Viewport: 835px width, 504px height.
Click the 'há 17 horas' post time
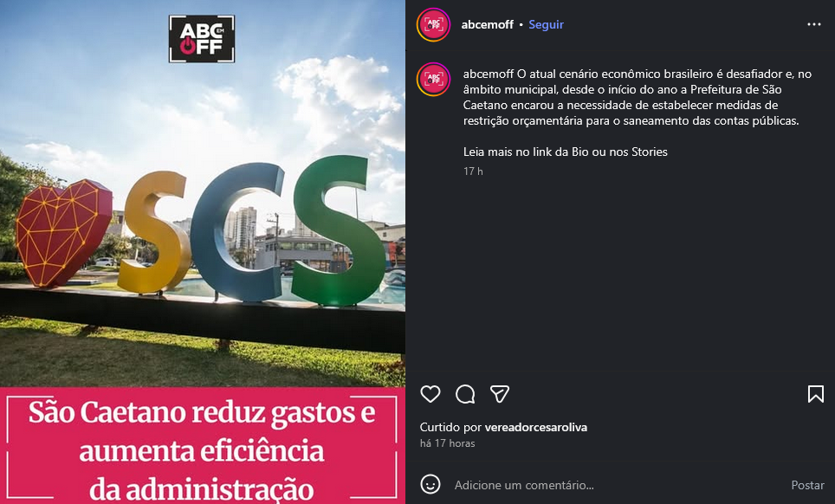(x=447, y=443)
